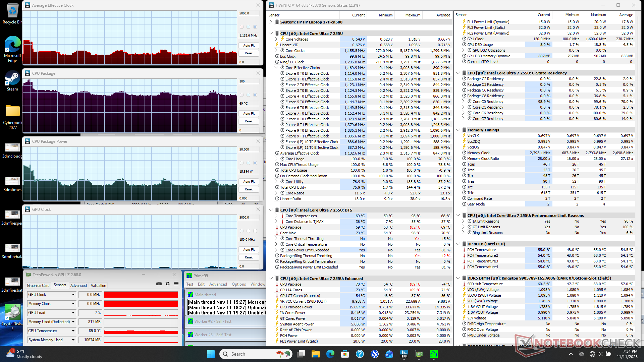Open Prime95 Options menu

238,284
